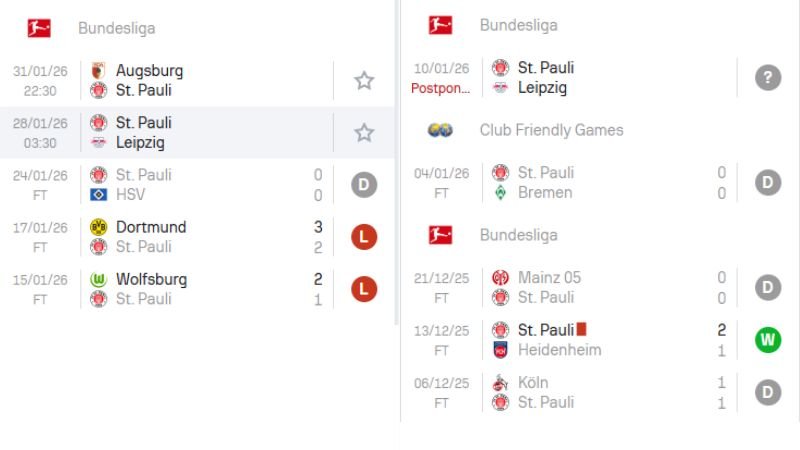Image resolution: width=800 pixels, height=450 pixels.
Task: Click the draw badge for St. Pauli–HSV
Action: 364,184
